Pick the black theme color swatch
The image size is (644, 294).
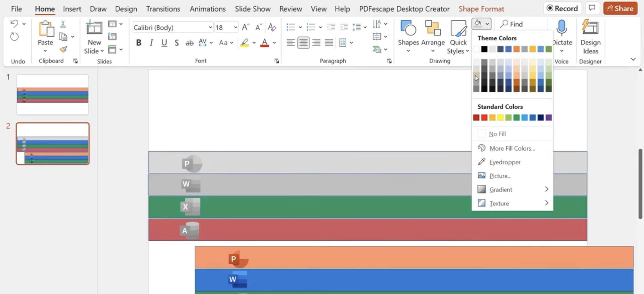pos(484,49)
